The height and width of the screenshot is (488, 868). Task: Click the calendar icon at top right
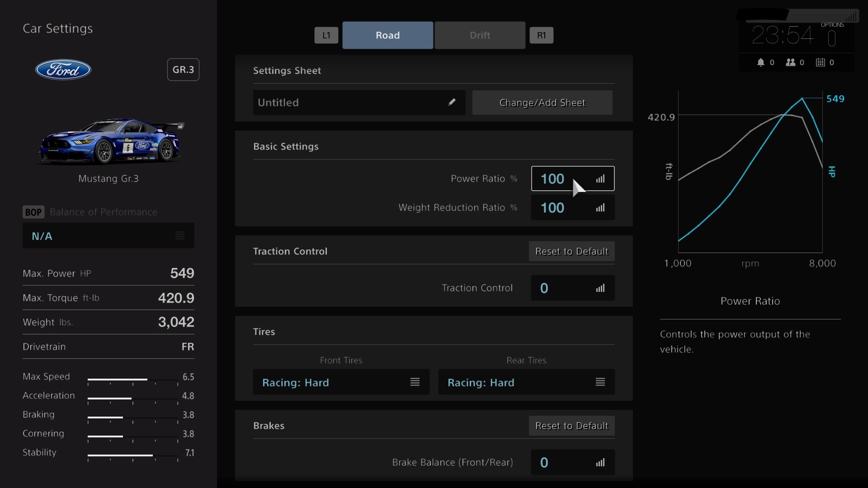point(820,62)
